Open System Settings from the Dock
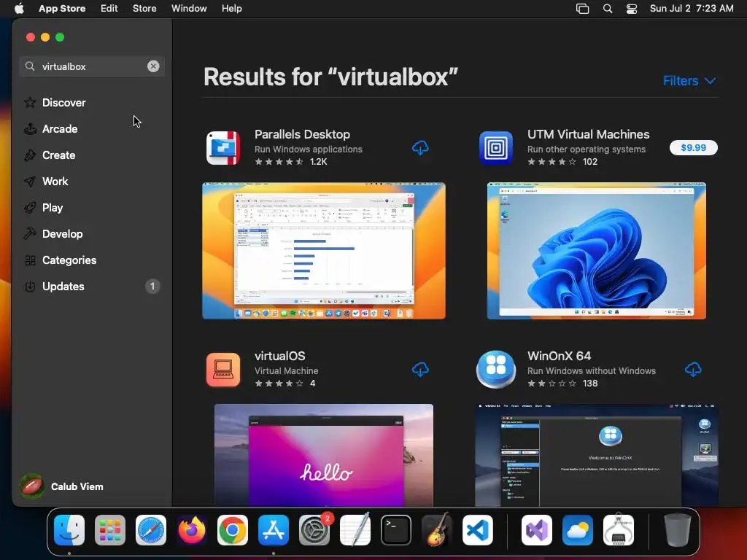The image size is (747, 560). click(314, 530)
